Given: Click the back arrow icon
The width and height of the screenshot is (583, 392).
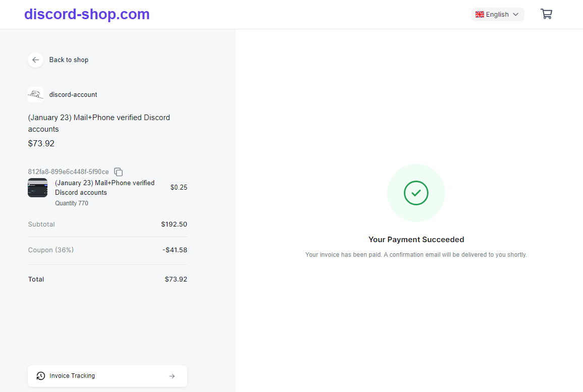Looking at the screenshot, I should pos(35,60).
